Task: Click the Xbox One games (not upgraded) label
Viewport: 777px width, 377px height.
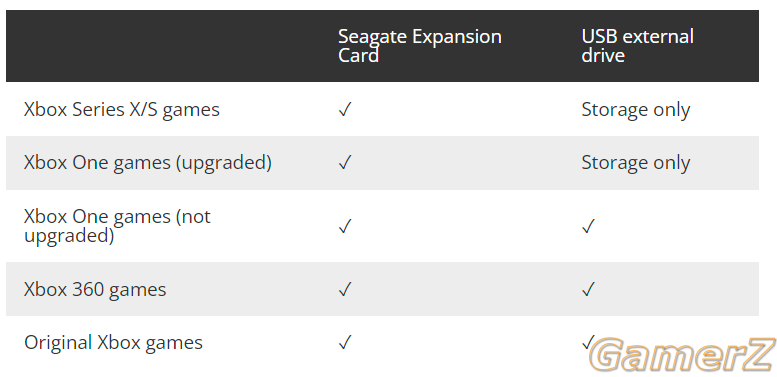Action: pyautogui.click(x=117, y=226)
